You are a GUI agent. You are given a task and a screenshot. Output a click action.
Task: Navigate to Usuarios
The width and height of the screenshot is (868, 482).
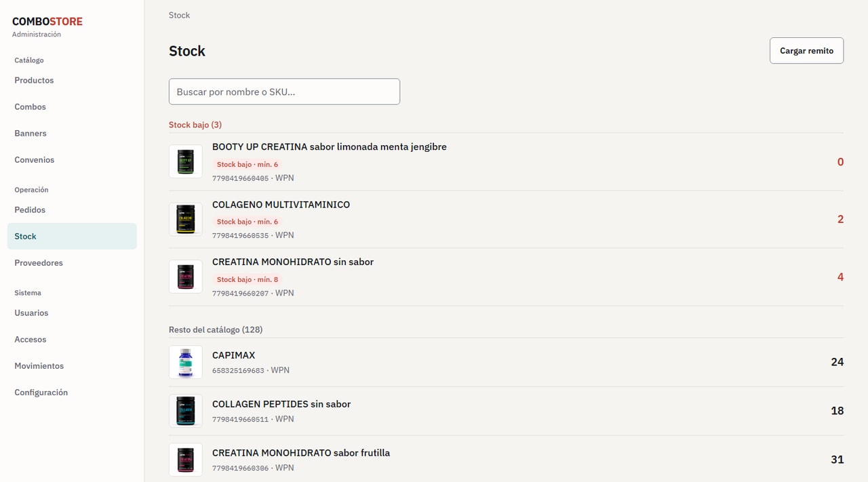[x=72, y=313]
